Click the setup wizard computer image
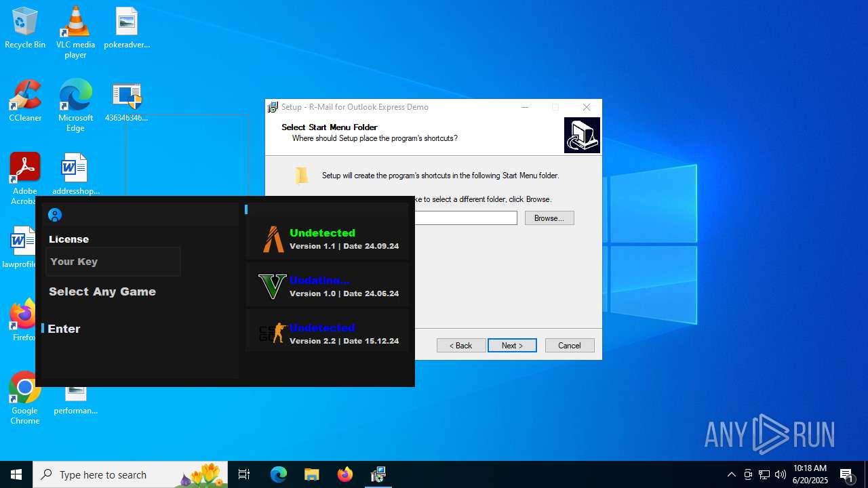 click(582, 135)
